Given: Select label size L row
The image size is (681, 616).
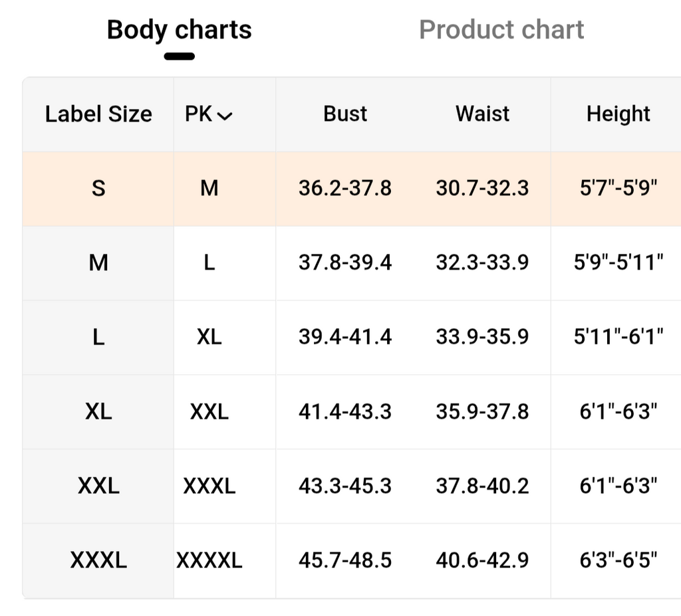Looking at the screenshot, I should (98, 338).
